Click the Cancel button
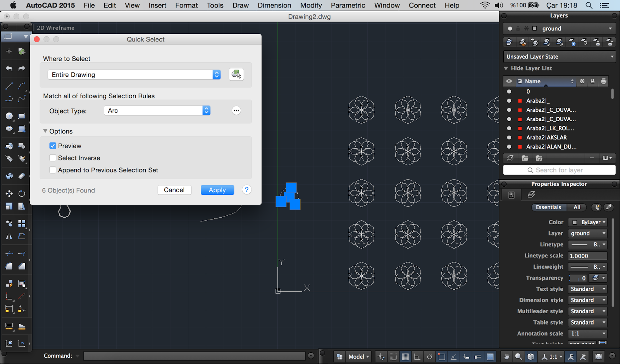Image resolution: width=620 pixels, height=364 pixels. pos(174,190)
